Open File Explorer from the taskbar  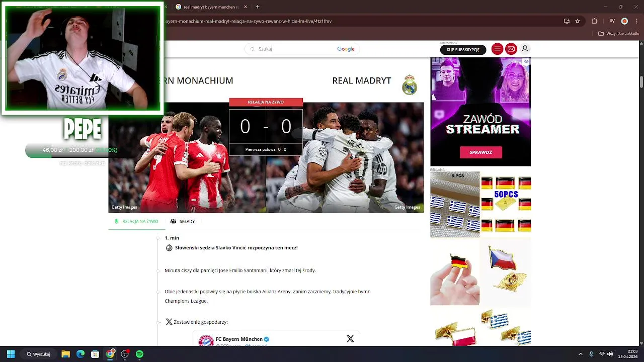[65, 354]
